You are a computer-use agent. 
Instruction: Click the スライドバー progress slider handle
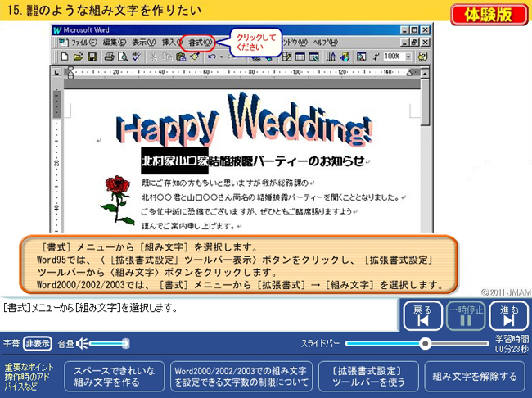point(425,344)
